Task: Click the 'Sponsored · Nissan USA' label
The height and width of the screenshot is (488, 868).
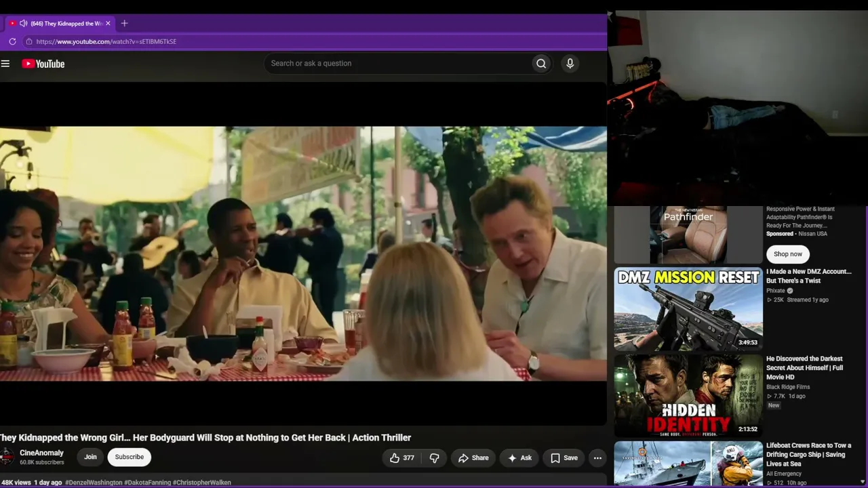Action: (797, 234)
